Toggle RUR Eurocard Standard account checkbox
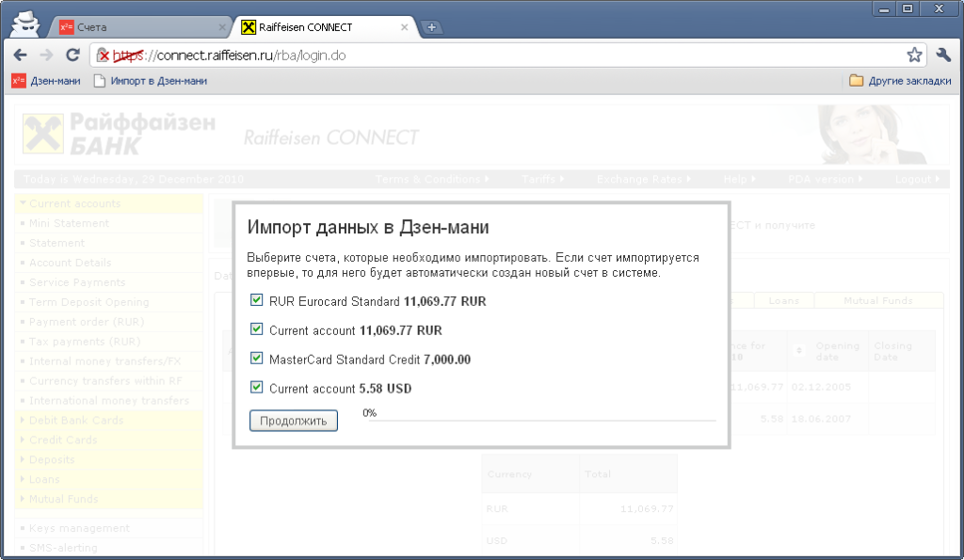Image resolution: width=964 pixels, height=560 pixels. pyautogui.click(x=256, y=300)
